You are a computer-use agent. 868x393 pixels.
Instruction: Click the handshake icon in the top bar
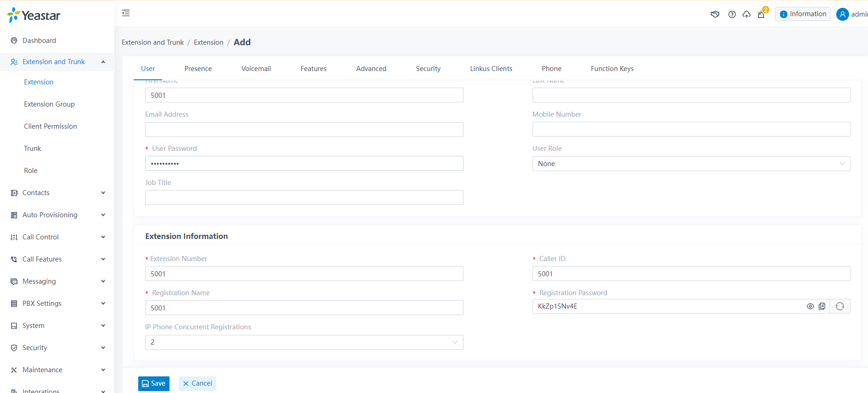click(715, 14)
